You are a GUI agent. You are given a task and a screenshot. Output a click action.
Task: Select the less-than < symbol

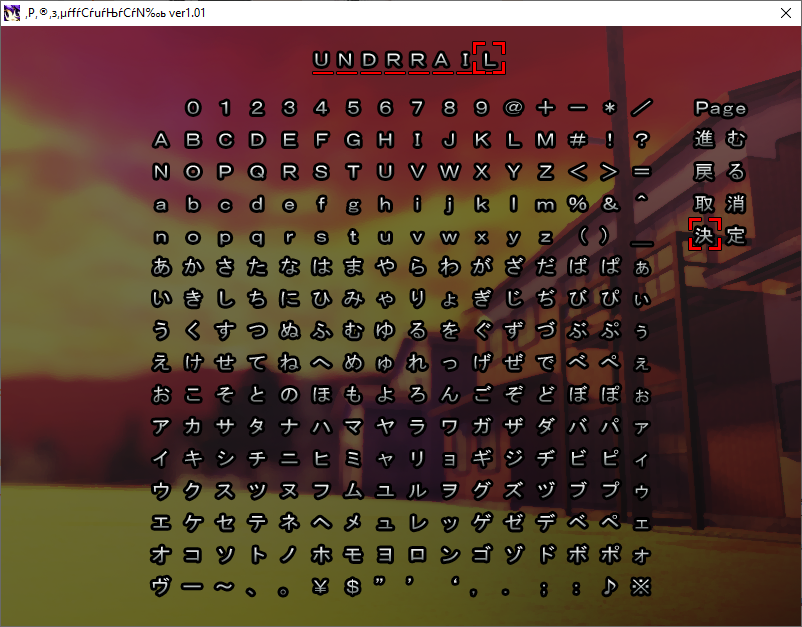tap(577, 172)
